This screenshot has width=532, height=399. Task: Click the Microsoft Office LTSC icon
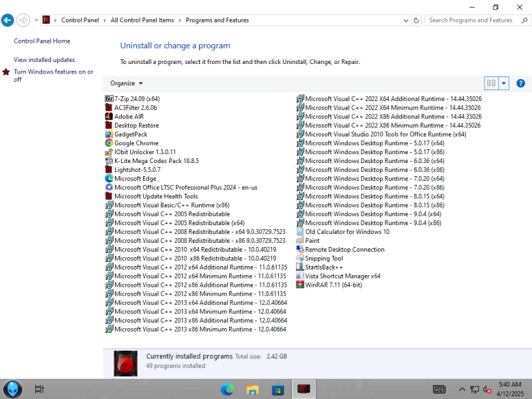pyautogui.click(x=109, y=187)
